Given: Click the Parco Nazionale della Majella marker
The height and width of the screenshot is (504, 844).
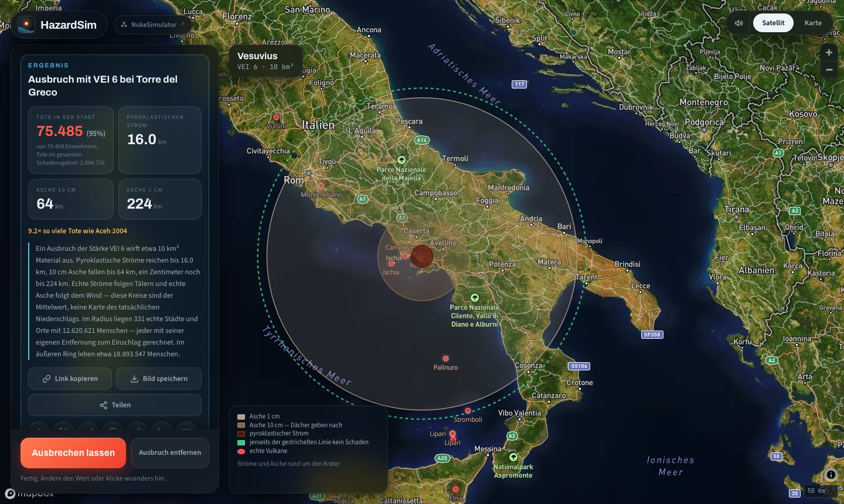Looking at the screenshot, I should pyautogui.click(x=401, y=160).
